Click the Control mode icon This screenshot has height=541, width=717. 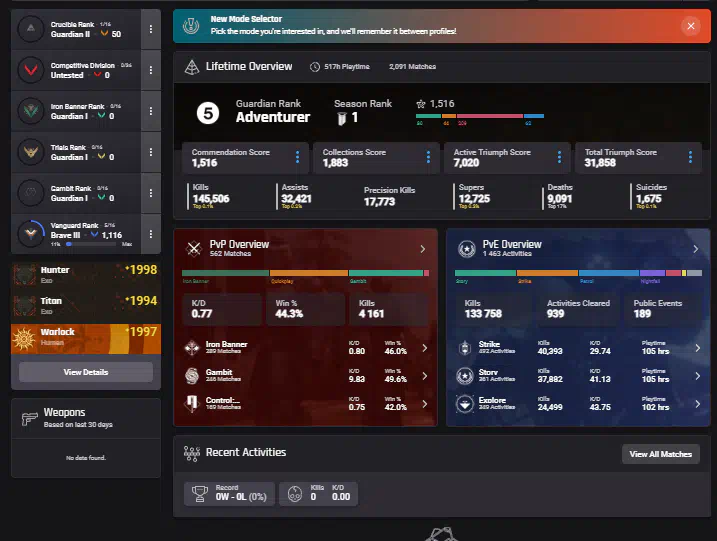pyautogui.click(x=192, y=403)
